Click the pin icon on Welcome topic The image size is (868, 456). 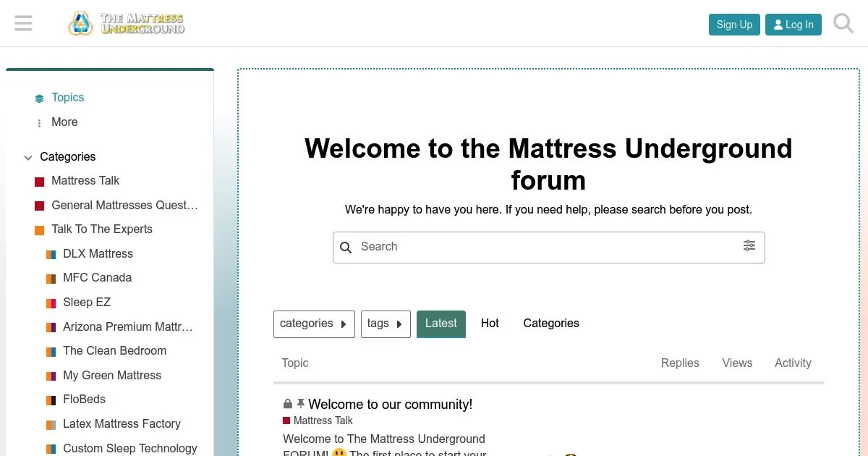[301, 404]
